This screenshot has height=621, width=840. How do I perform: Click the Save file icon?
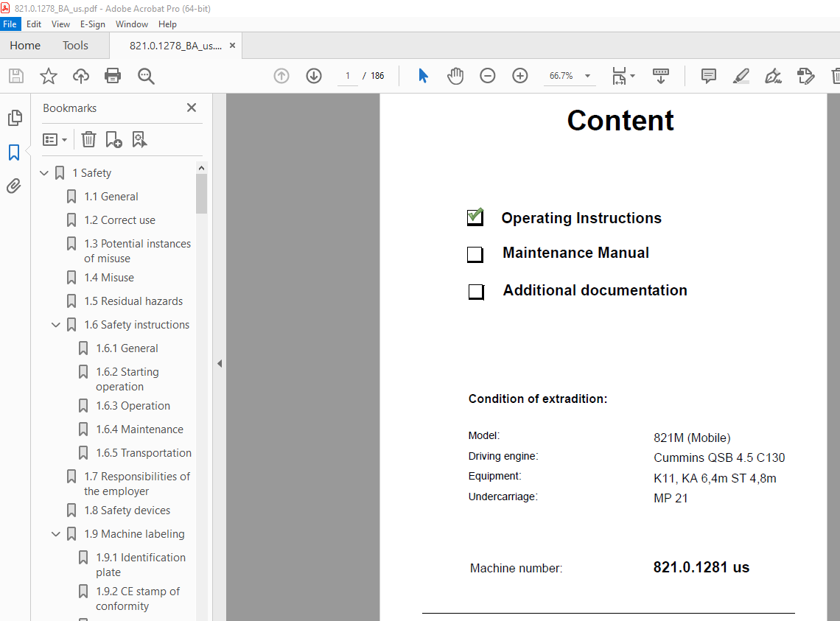16,76
